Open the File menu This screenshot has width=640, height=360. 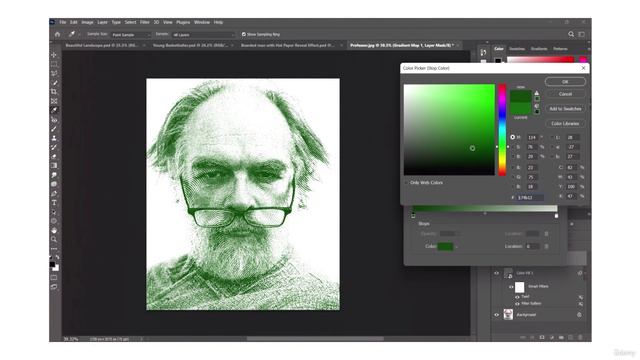pyautogui.click(x=62, y=22)
